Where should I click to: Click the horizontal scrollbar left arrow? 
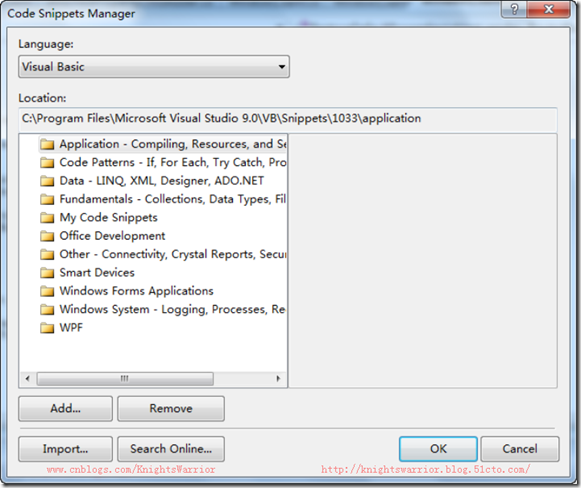click(27, 379)
